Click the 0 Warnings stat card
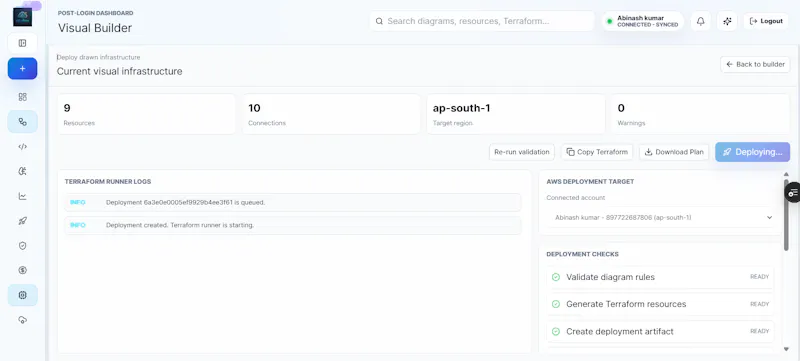The image size is (800, 361). (701, 114)
